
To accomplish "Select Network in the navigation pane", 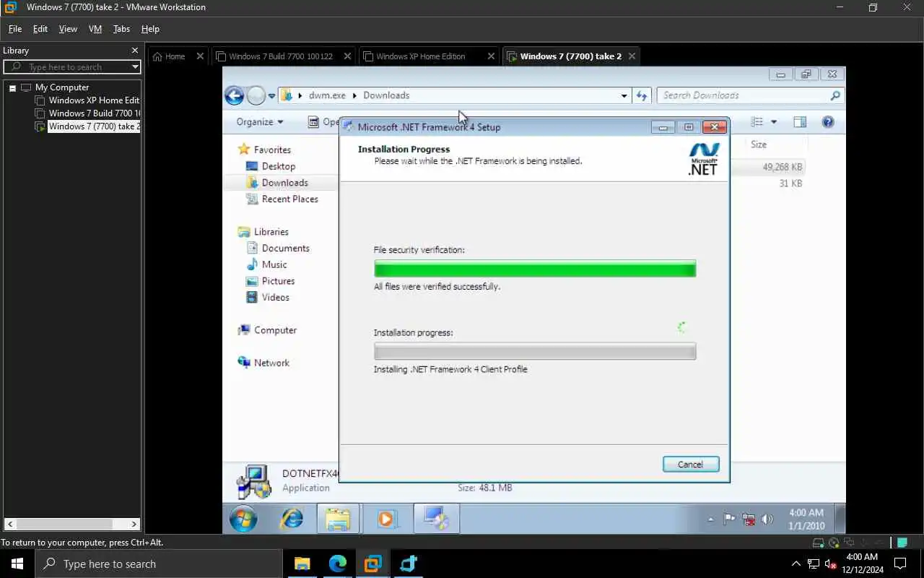I will [x=271, y=363].
